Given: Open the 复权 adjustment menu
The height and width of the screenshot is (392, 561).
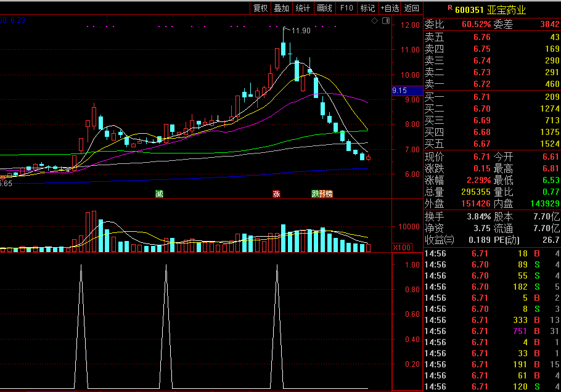Looking at the screenshot, I should click(260, 8).
